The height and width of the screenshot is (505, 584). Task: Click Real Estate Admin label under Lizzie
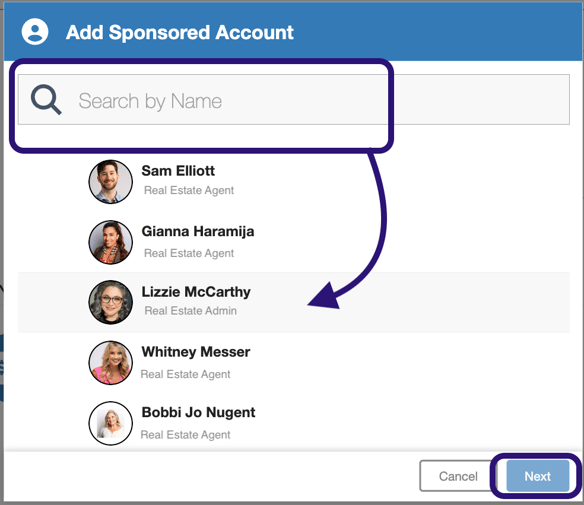(190, 311)
